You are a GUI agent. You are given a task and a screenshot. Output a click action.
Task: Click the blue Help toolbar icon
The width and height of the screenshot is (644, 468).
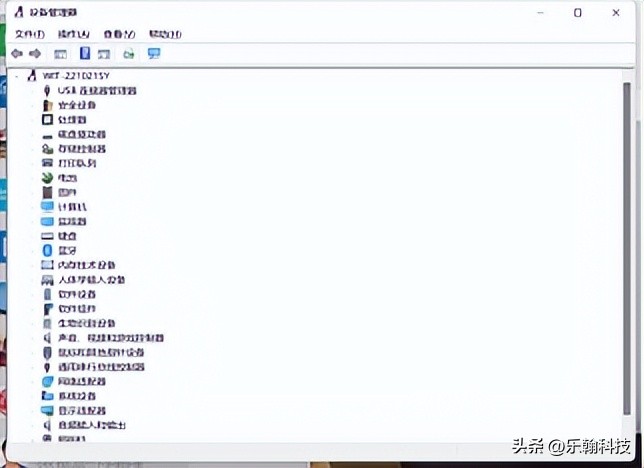pyautogui.click(x=85, y=53)
